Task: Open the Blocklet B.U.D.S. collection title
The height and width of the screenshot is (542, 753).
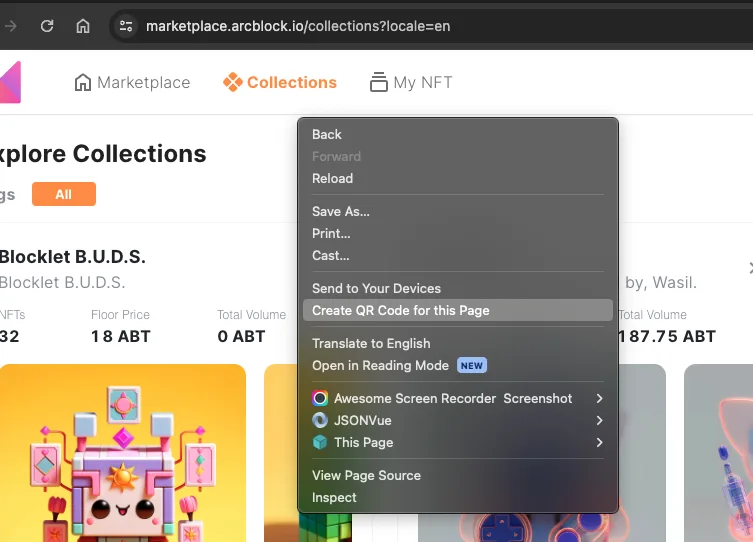Action: click(73, 257)
